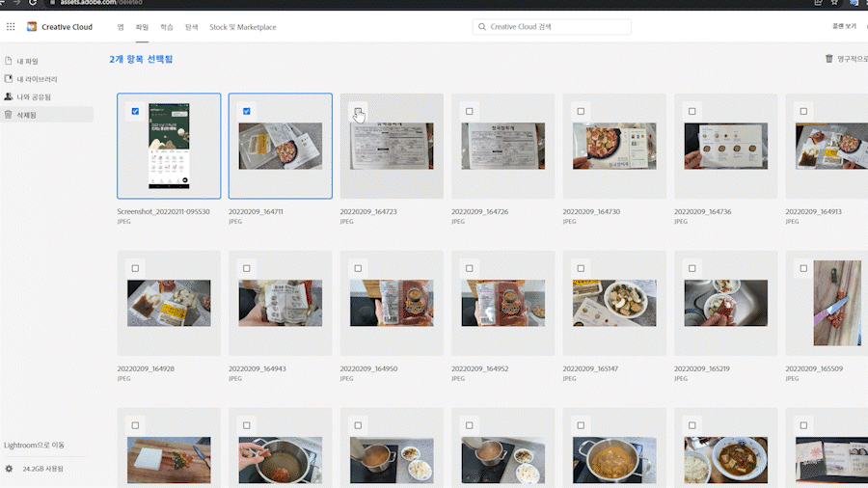Click the browser reload icon
868x488 pixels.
tap(33, 3)
